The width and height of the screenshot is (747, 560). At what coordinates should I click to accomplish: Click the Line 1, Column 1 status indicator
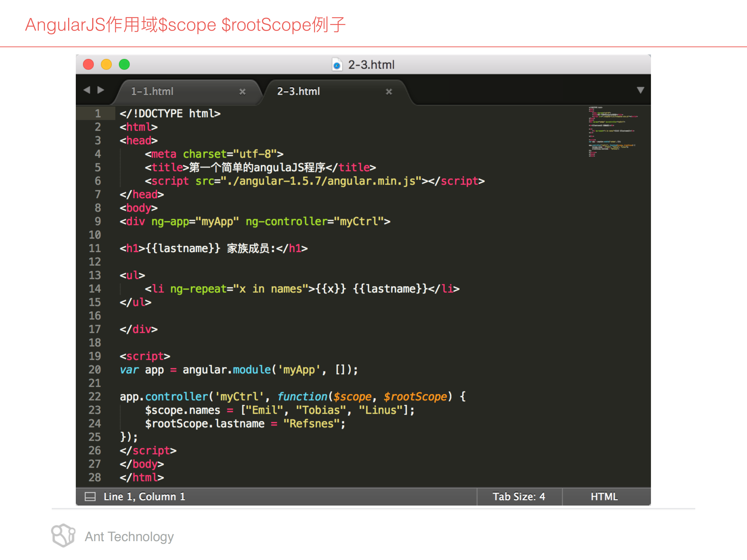144,497
